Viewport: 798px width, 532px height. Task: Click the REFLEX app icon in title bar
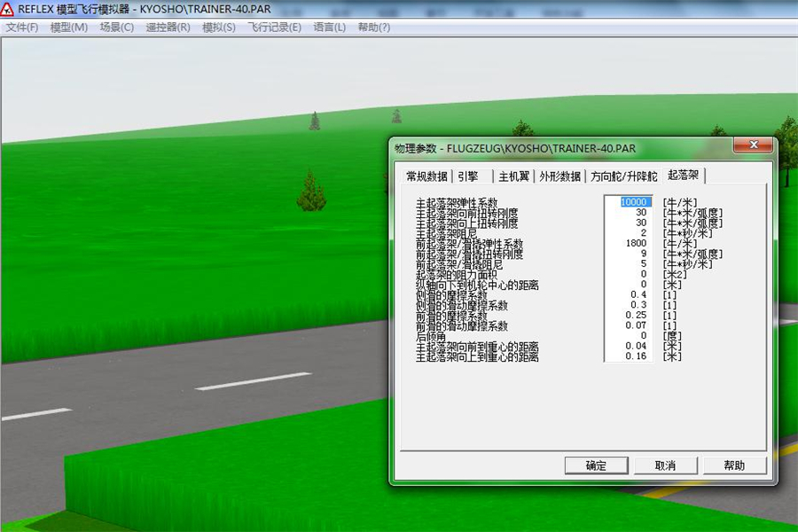tap(8, 9)
